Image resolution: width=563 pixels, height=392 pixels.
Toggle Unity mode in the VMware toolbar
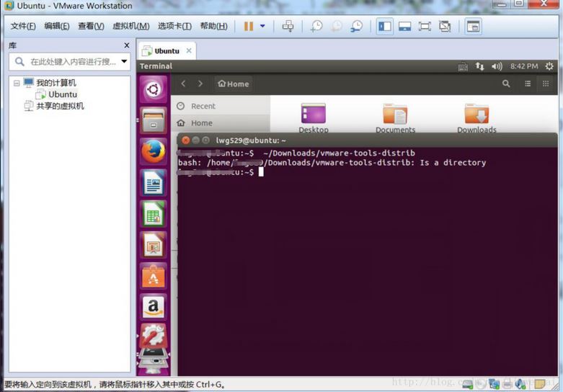[x=445, y=27]
